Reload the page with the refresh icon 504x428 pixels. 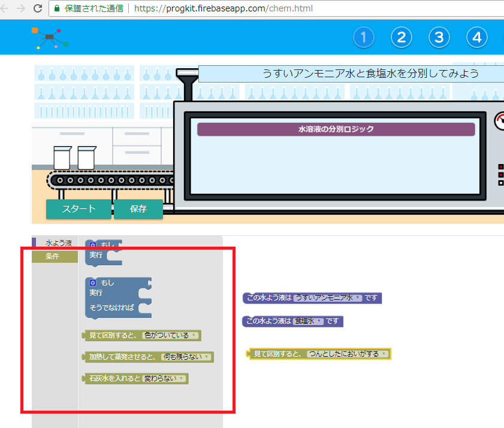[x=38, y=8]
